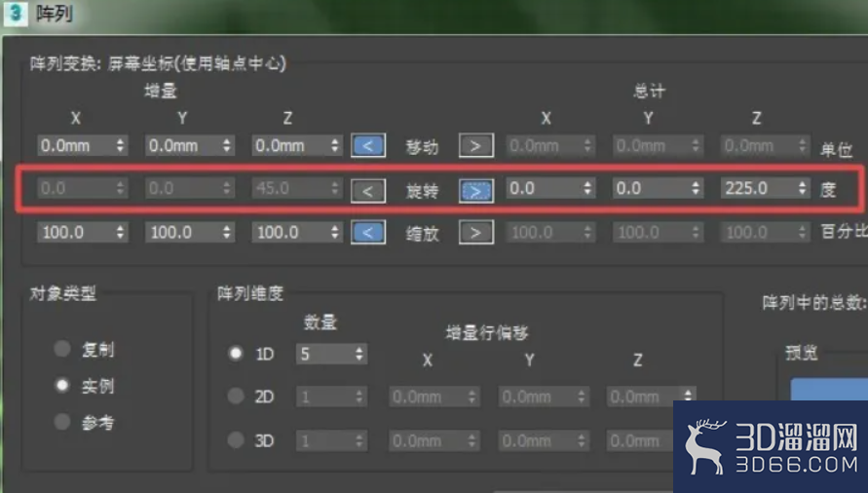Click spinner arrows of total Rotate X
Screen dimensions: 868x493
click(x=587, y=188)
